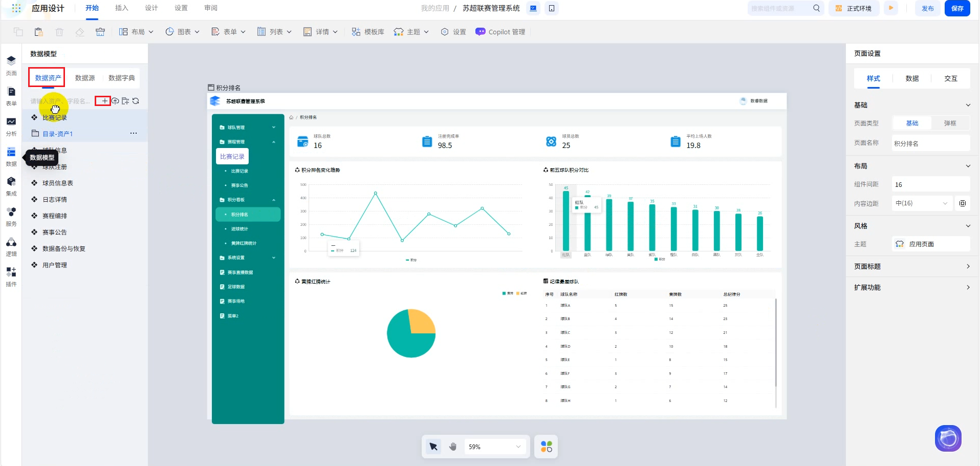980x466 pixels.
Task: Set page type to 基础
Action: pyautogui.click(x=912, y=123)
